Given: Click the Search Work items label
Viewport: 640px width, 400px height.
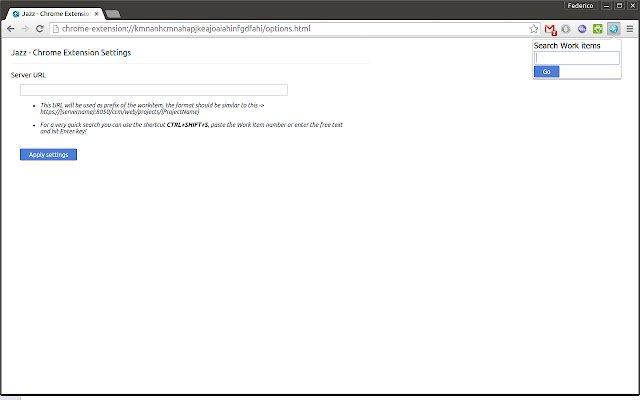Looking at the screenshot, I should pos(567,46).
